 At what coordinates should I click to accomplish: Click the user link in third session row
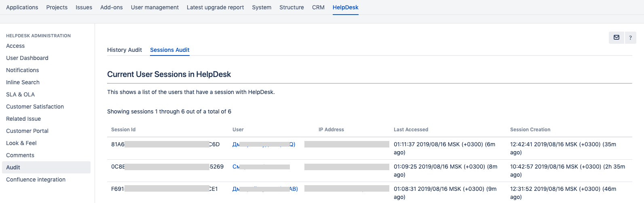point(265,189)
